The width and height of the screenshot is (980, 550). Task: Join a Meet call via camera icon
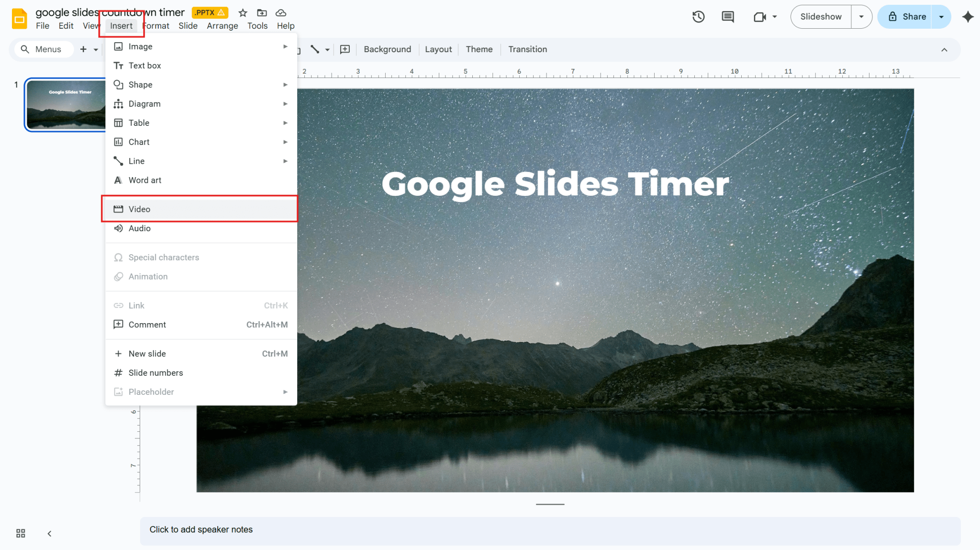coord(760,16)
